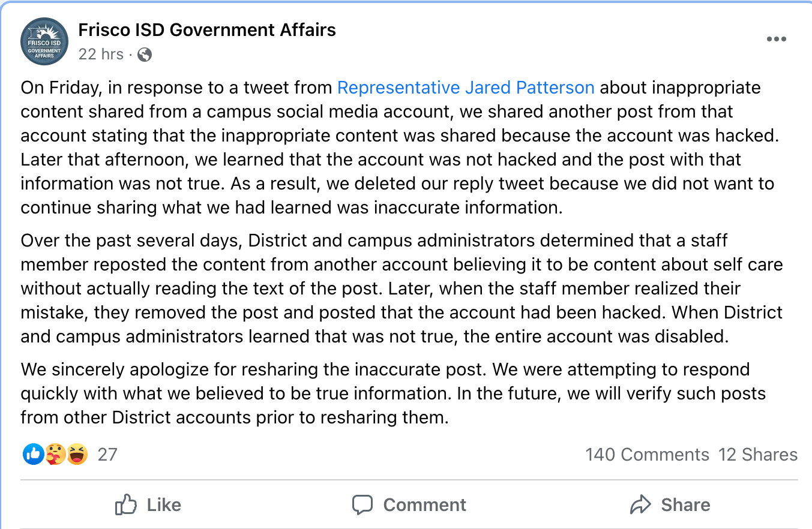Click the speech bubble comment icon
812x529 pixels.
pos(362,505)
